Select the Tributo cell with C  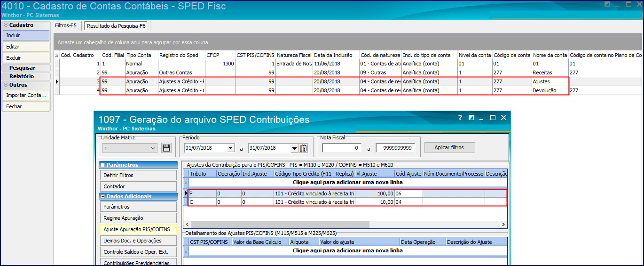203,202
